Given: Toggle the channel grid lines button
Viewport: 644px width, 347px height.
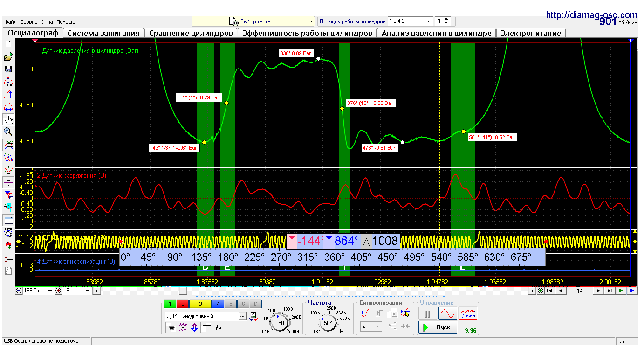Looking at the screenshot, I should pos(206,327).
